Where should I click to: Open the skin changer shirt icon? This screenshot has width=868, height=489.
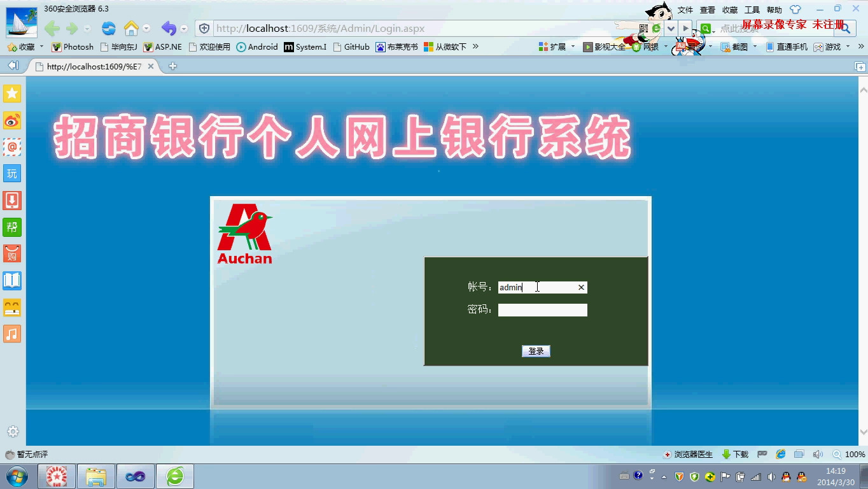[x=795, y=10]
